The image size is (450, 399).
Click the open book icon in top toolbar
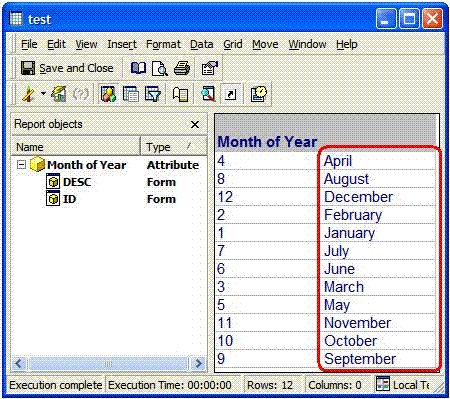click(x=138, y=68)
